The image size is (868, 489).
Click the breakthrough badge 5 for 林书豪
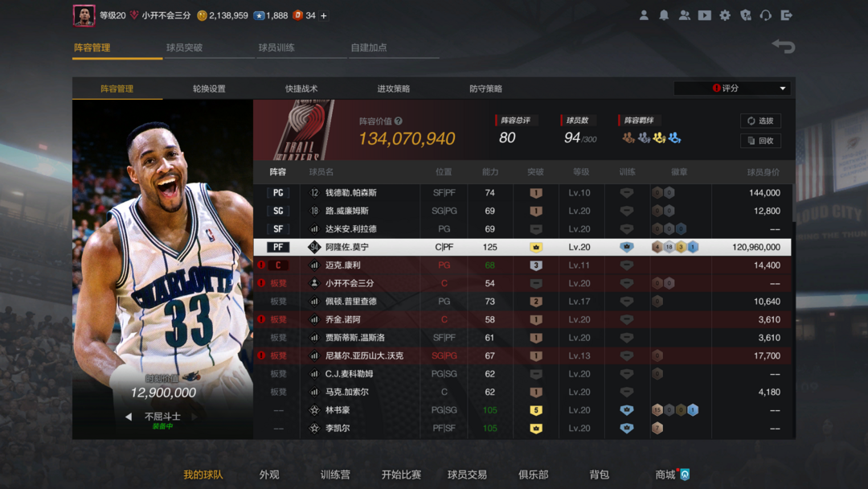[535, 410]
